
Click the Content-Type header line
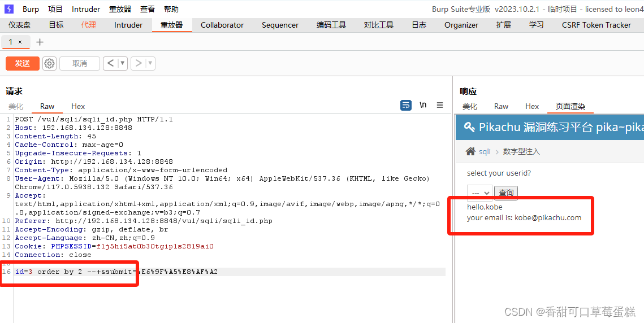[121, 170]
